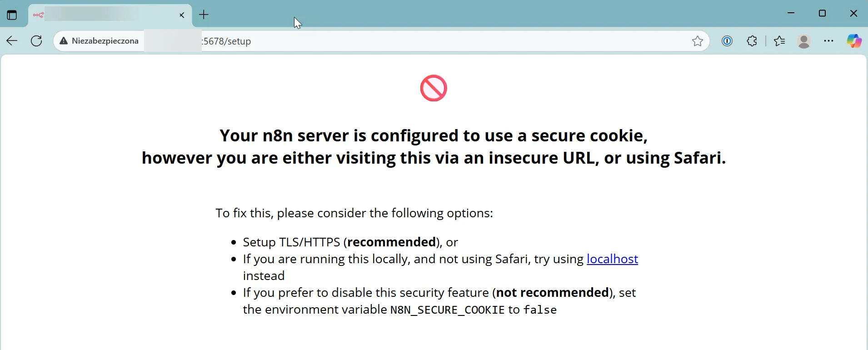Click the Niezabezpieczona security warning indicator
Viewport: 868px width, 350px height.
click(x=99, y=41)
